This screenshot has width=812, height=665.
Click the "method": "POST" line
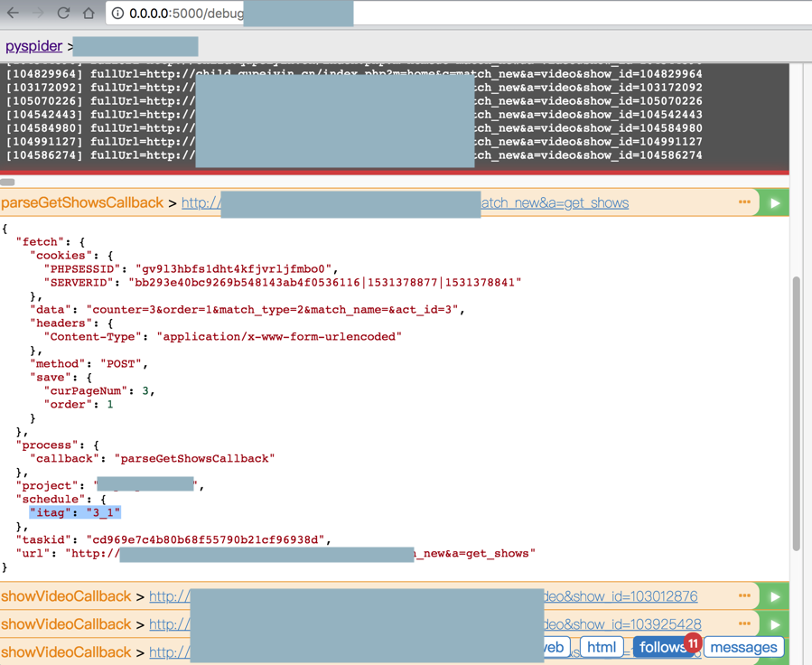89,363
